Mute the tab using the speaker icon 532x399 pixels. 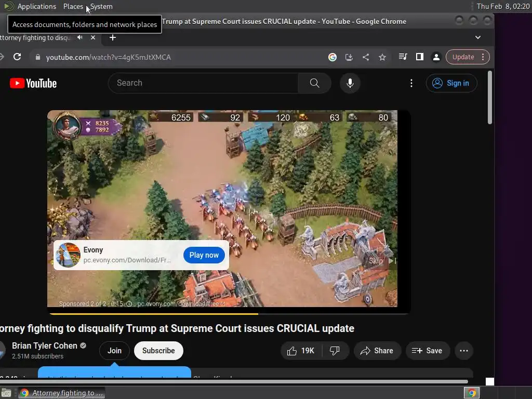pyautogui.click(x=79, y=37)
